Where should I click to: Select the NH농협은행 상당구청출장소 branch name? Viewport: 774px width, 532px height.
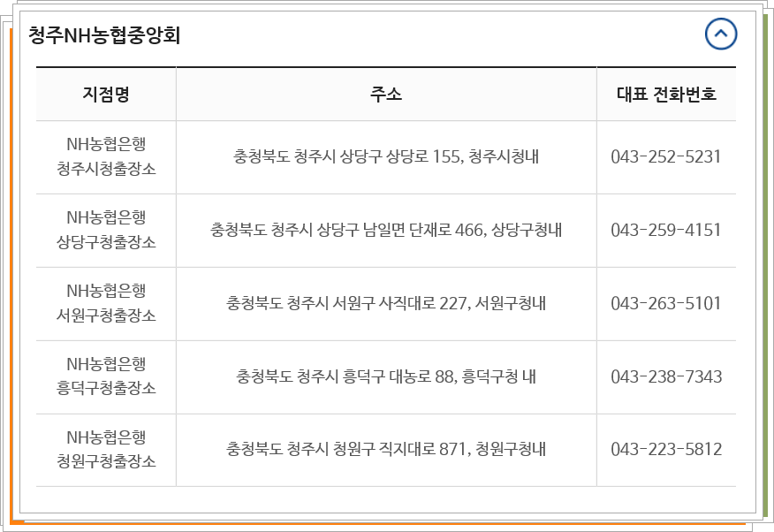[106, 230]
